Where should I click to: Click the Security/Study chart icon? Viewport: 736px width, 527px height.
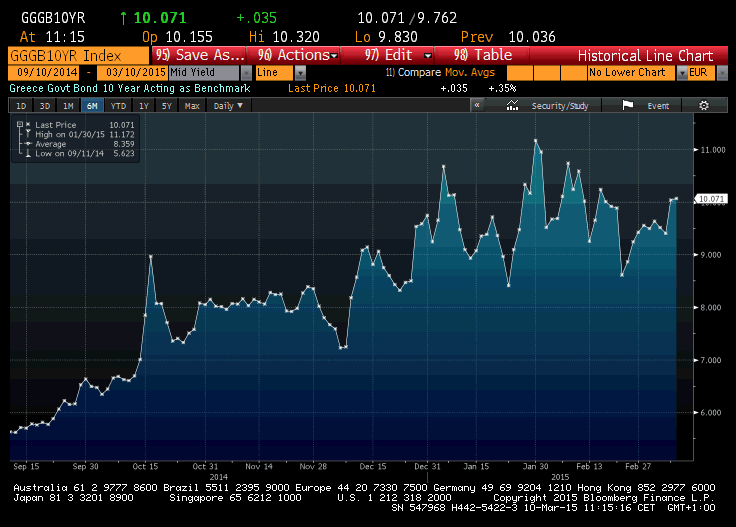click(x=512, y=105)
